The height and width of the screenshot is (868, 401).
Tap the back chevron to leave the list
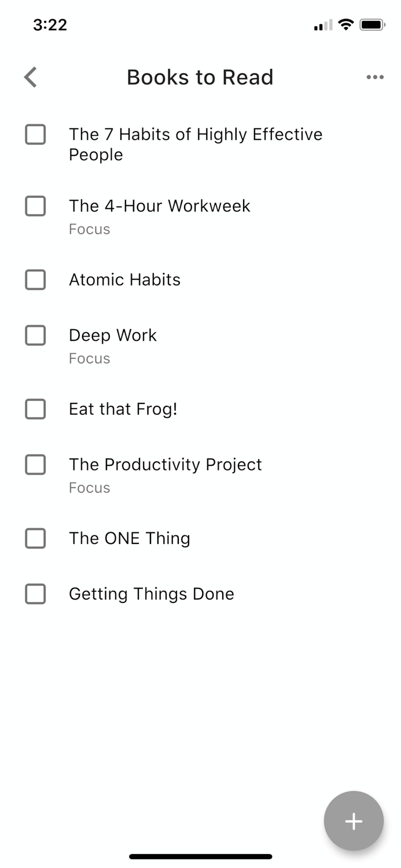pyautogui.click(x=30, y=77)
